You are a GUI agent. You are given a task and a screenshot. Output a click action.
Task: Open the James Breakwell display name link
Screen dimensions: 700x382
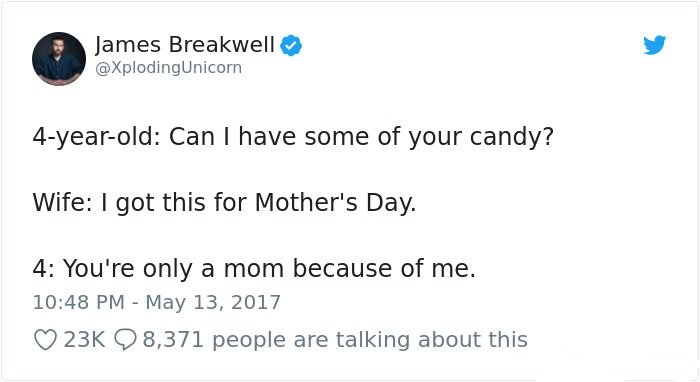(x=184, y=45)
